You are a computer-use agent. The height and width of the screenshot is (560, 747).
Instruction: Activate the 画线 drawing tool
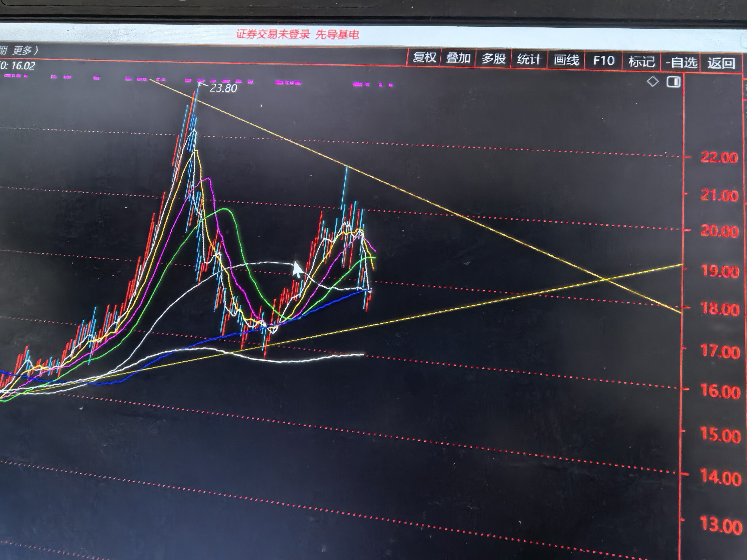(x=566, y=60)
